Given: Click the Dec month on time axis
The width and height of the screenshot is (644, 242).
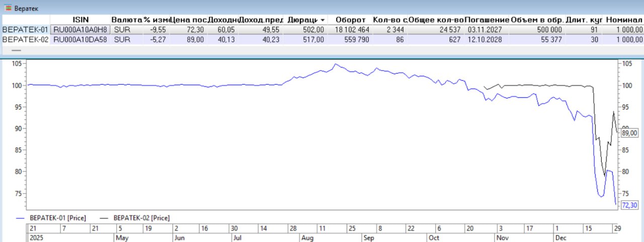Looking at the screenshot, I should (x=561, y=237).
